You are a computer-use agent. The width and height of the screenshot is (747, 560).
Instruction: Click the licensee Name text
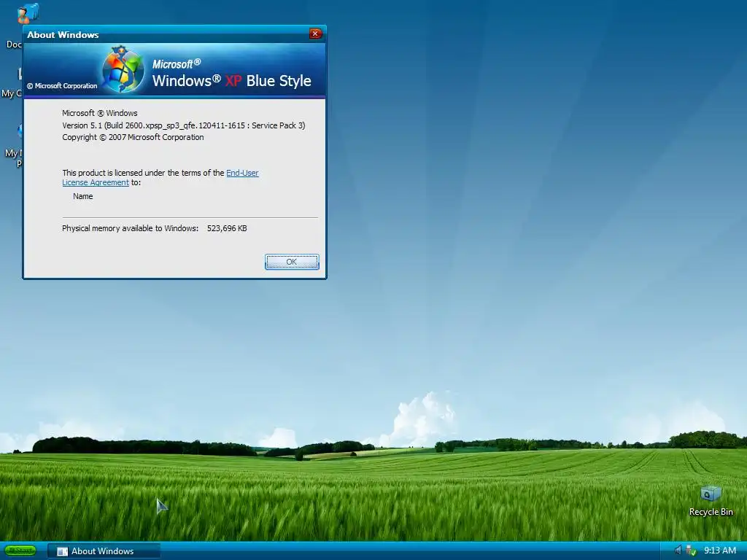[x=83, y=196]
